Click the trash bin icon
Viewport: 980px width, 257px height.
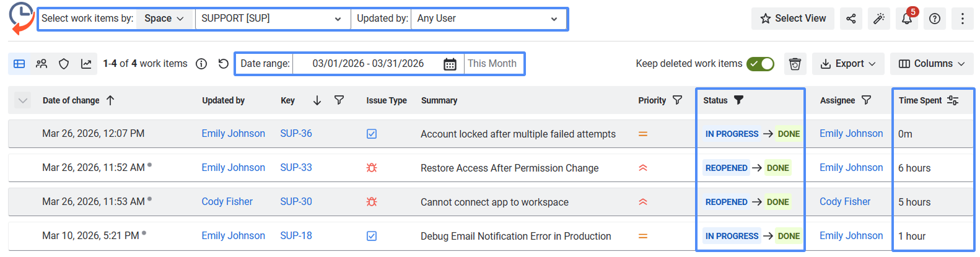(795, 64)
